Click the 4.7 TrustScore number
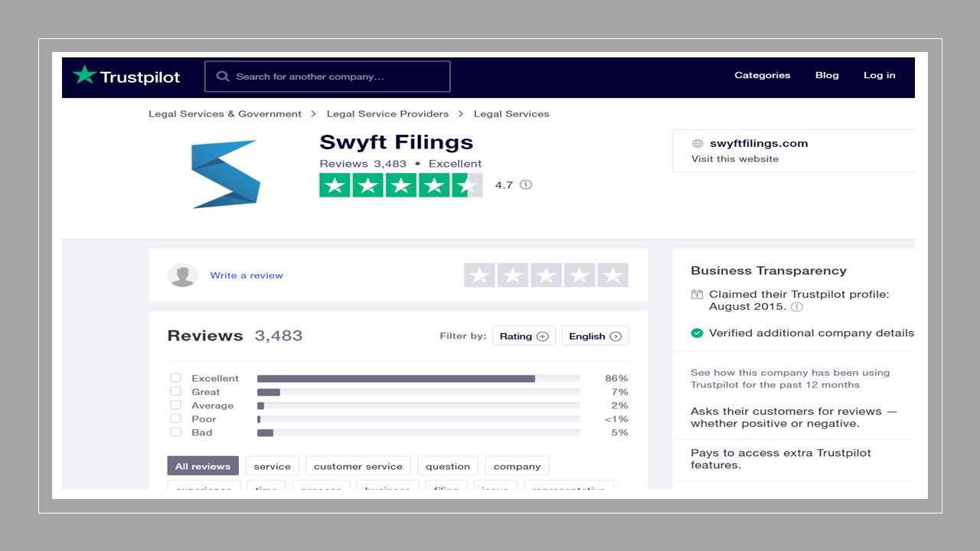Image resolution: width=980 pixels, height=551 pixels. [504, 185]
